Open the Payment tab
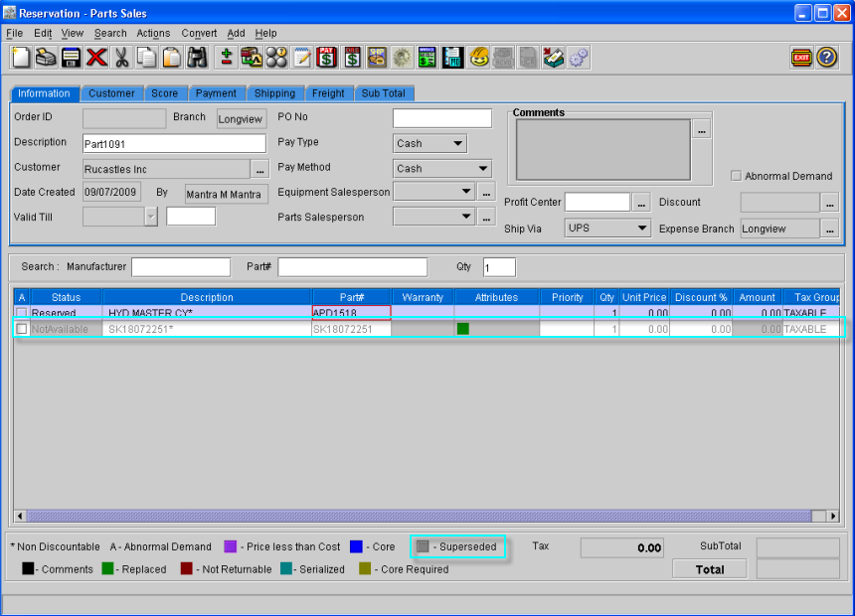This screenshot has width=855, height=616. coord(216,93)
